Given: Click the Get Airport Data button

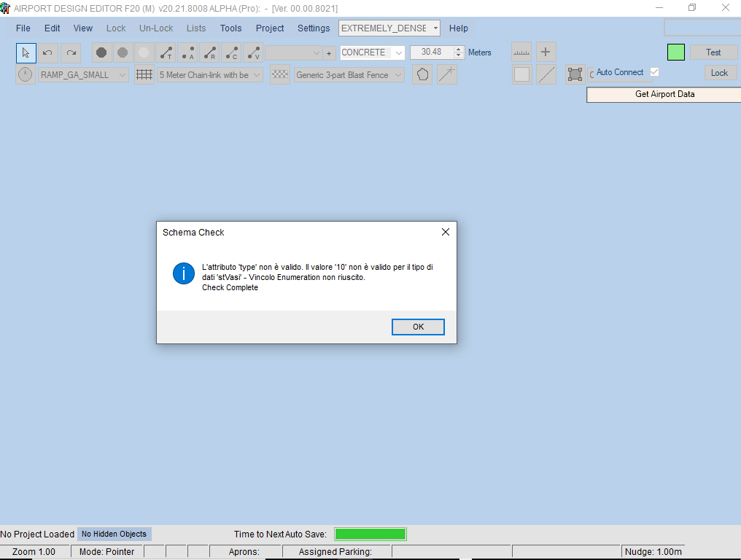Looking at the screenshot, I should tap(664, 94).
